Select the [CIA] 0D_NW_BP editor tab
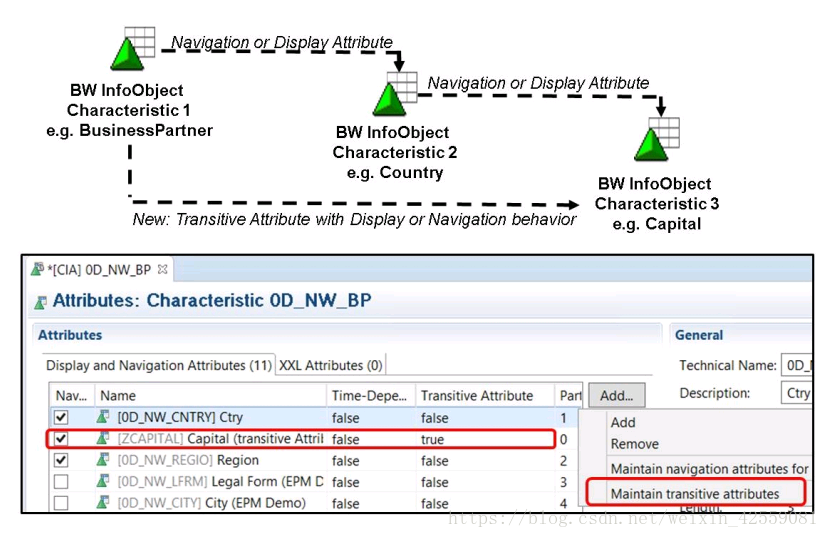Viewport: 829px width, 538px height. coord(100,270)
